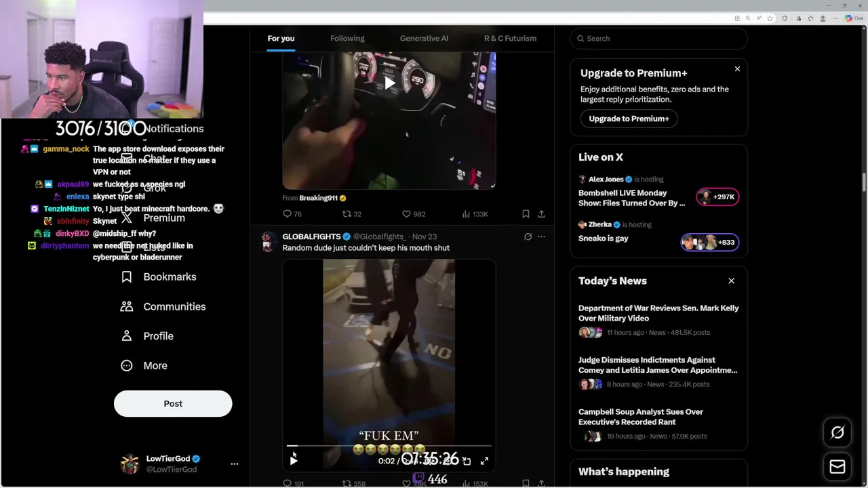This screenshot has height=488, width=868.
Task: Open the browser profile avatar icon
Action: click(823, 18)
